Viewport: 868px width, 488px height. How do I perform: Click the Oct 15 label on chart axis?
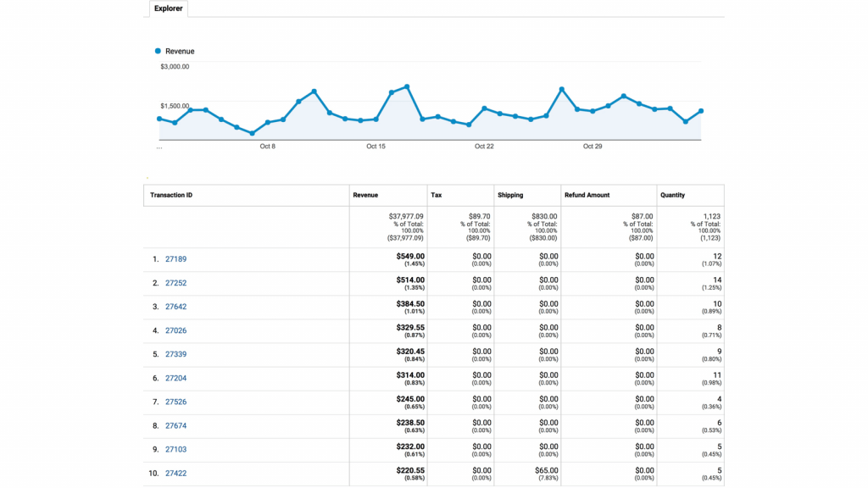point(376,147)
